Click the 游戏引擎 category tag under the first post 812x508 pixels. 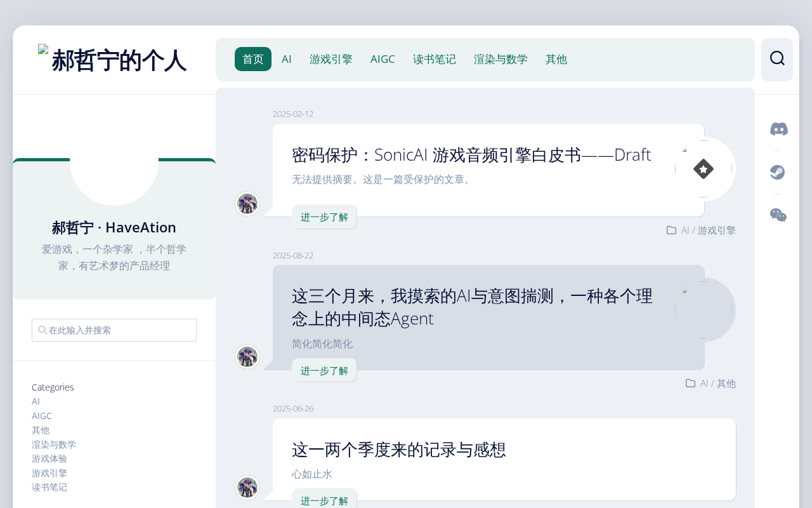tap(717, 231)
